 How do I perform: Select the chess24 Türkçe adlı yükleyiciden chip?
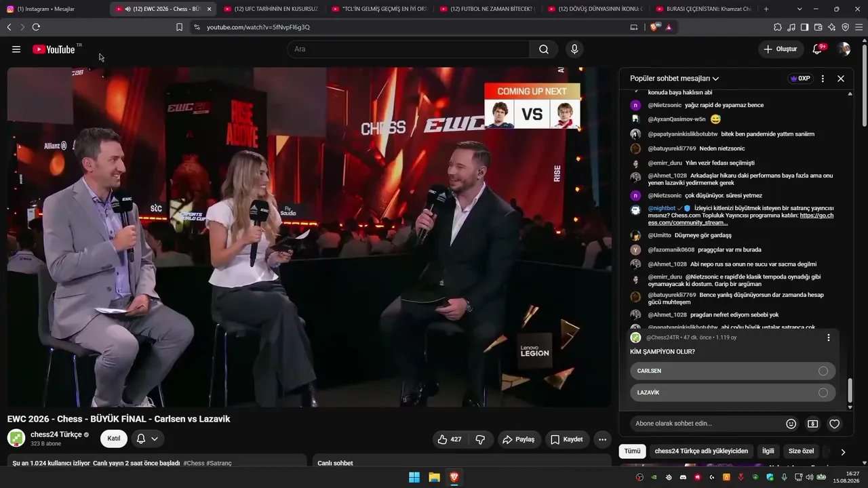pyautogui.click(x=701, y=451)
